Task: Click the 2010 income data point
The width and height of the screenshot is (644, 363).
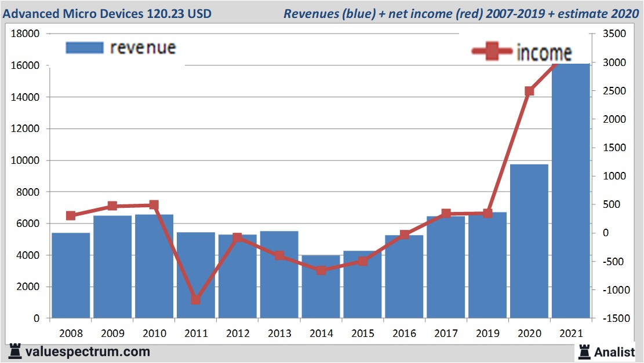Action: [154, 205]
